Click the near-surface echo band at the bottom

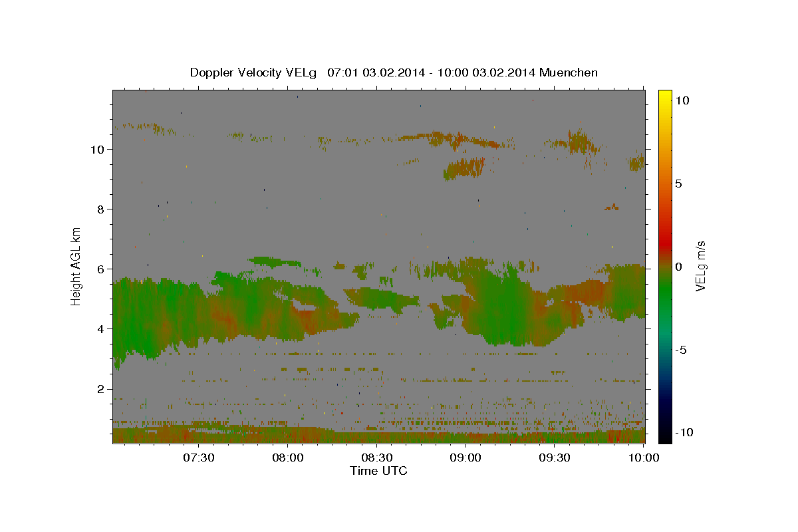coord(378,436)
